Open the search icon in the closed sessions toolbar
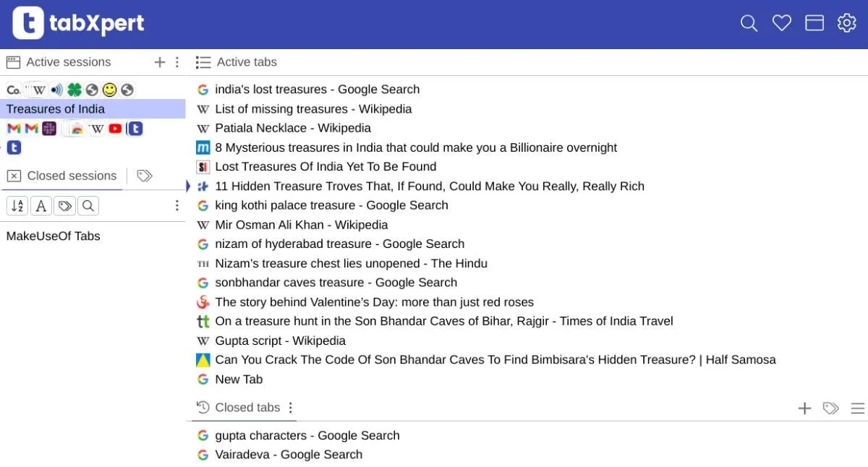 88,205
